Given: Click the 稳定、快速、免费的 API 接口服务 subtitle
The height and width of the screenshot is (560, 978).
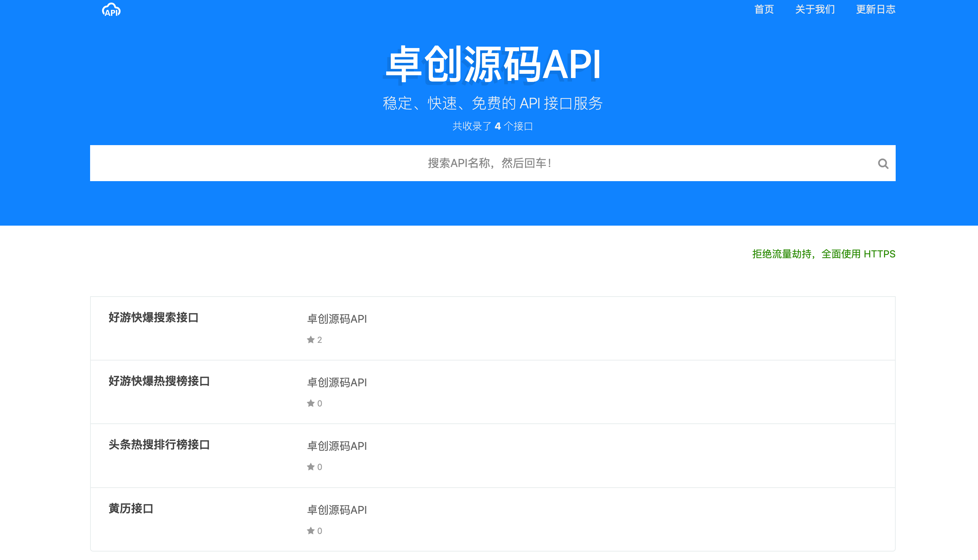Looking at the screenshot, I should [493, 103].
